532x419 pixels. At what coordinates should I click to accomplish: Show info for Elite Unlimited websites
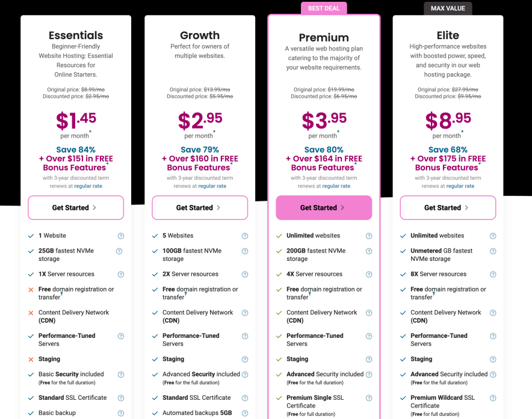coord(493,236)
